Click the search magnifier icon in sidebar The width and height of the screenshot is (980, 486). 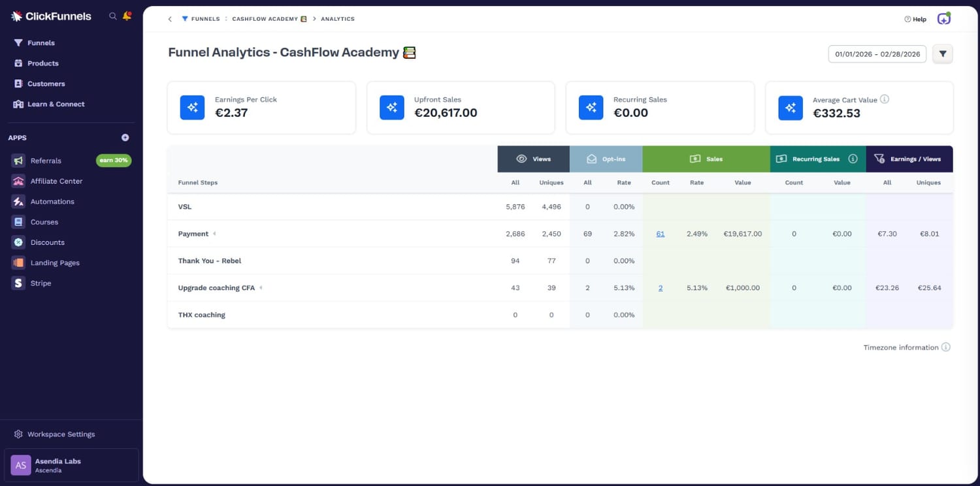113,16
